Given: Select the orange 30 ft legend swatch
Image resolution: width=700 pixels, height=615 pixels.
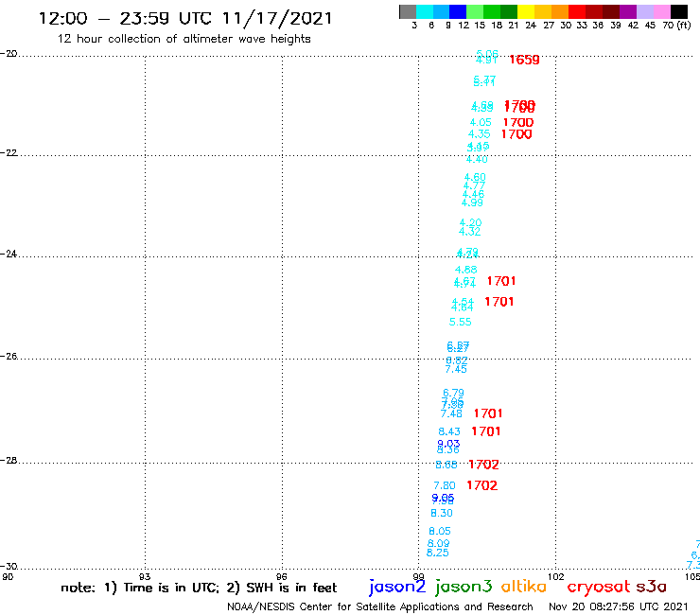Looking at the screenshot, I should click(x=560, y=11).
